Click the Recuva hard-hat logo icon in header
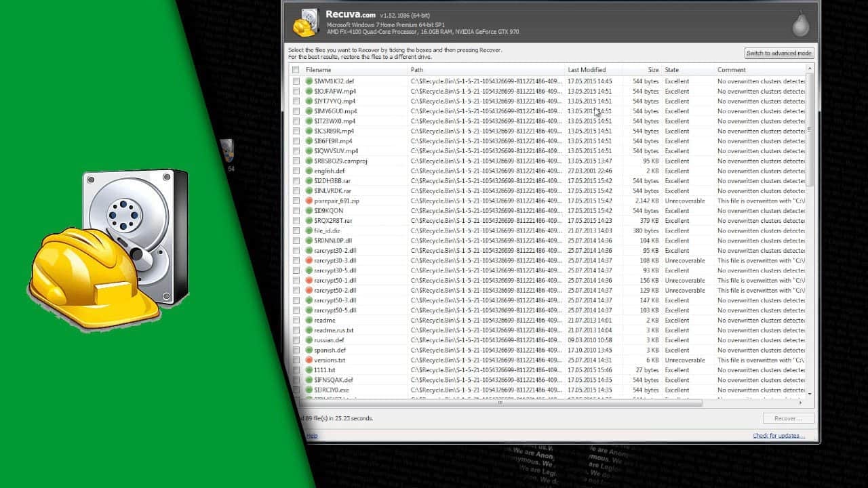Image resolution: width=868 pixels, height=488 pixels. tap(306, 22)
